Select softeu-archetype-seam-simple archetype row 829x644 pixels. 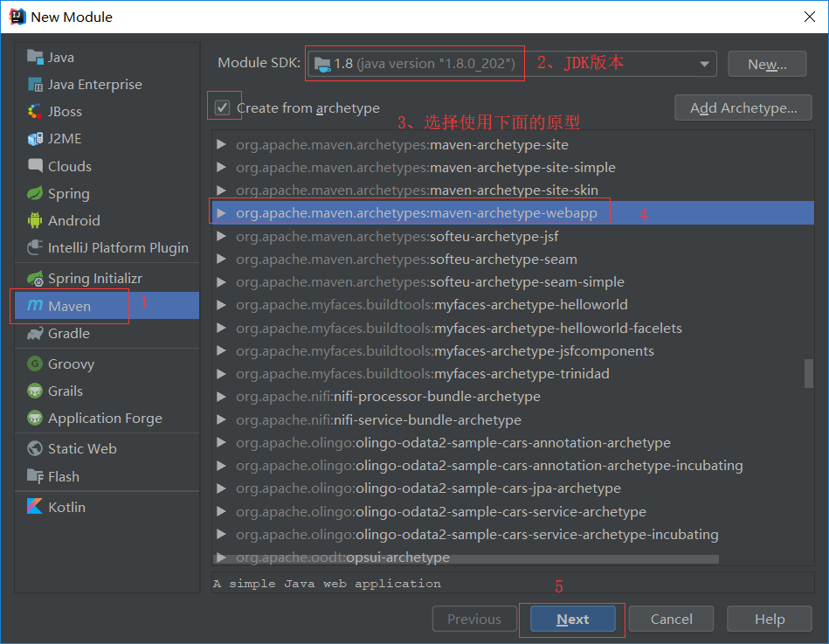coord(512,282)
